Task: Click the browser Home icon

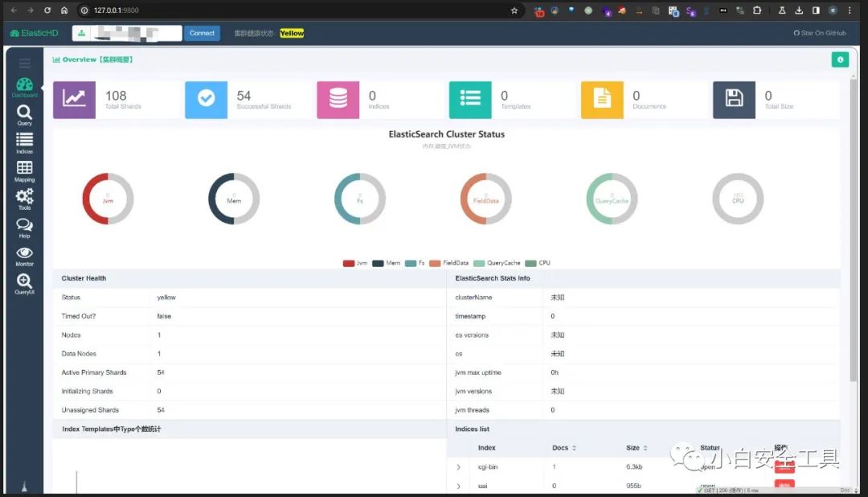Action: (x=64, y=10)
